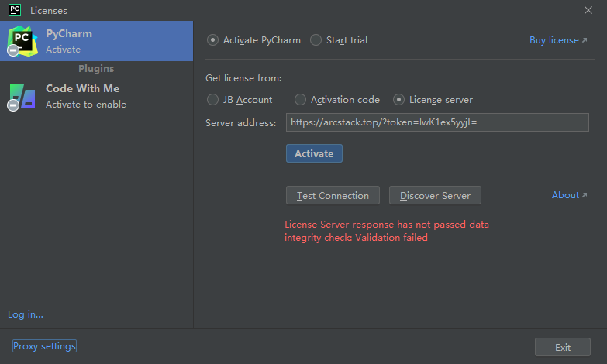Viewport: 607px width, 364px height.
Task: Select the Code With Me plugin icon
Action: (x=22, y=97)
